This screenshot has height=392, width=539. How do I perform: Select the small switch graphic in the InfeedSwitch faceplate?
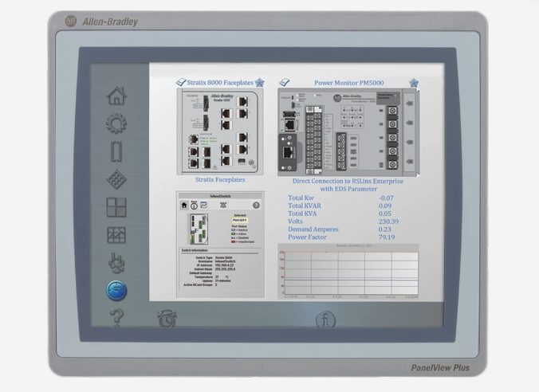click(199, 229)
